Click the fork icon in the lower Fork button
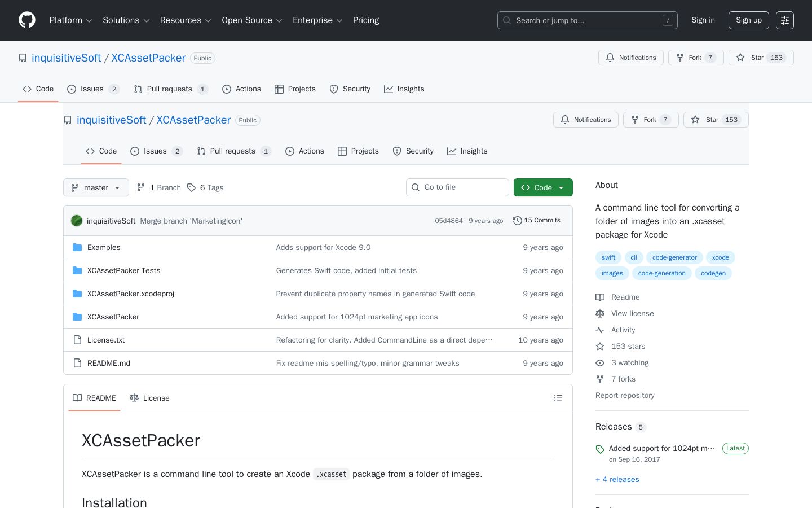This screenshot has height=508, width=812. [x=635, y=120]
